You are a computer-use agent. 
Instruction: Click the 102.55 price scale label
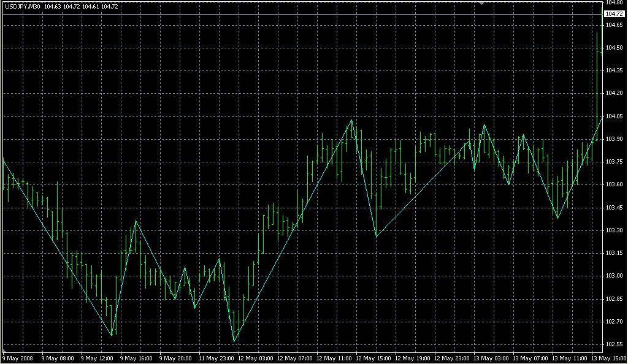pyautogui.click(x=615, y=344)
